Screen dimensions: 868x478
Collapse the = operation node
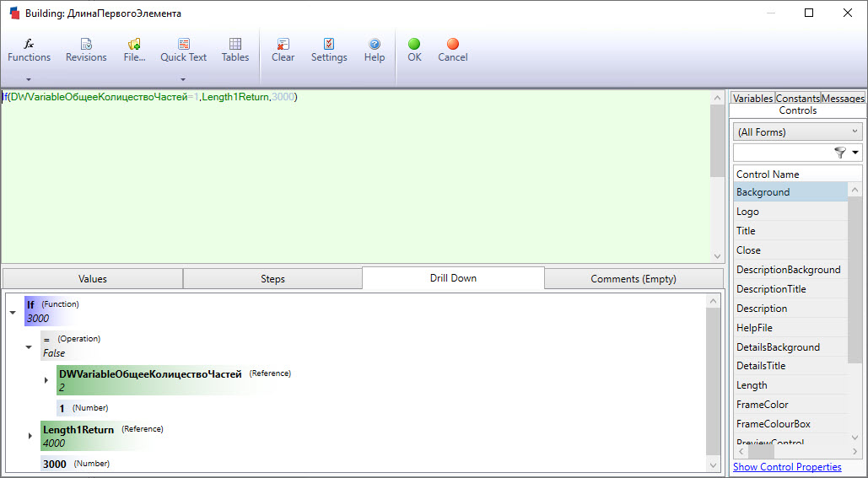click(29, 347)
